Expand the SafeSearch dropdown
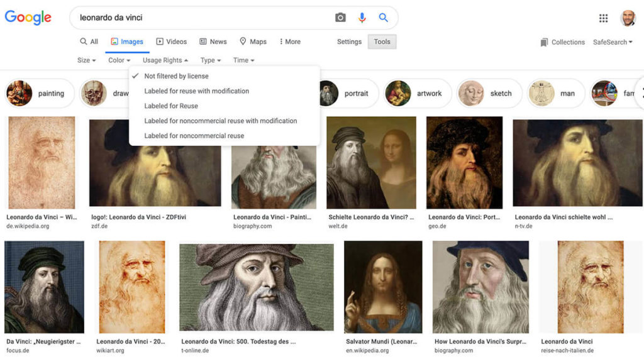Viewport: 644px width, 357px height. click(x=613, y=42)
